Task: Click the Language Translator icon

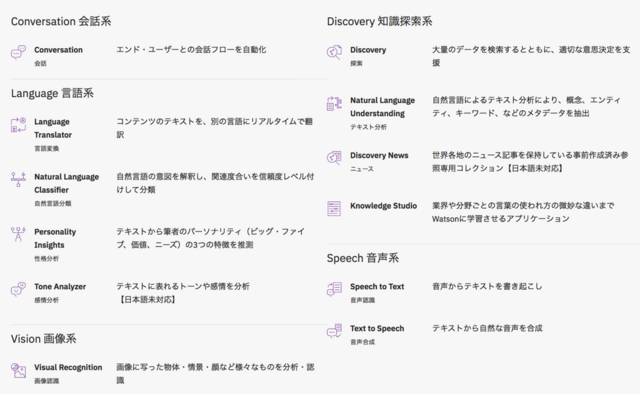Action: (18, 125)
